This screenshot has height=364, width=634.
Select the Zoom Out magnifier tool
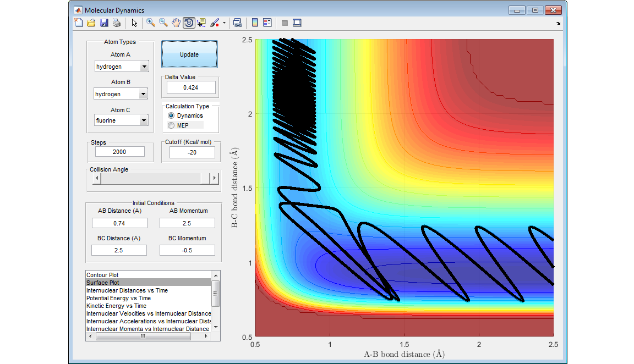[x=163, y=23]
